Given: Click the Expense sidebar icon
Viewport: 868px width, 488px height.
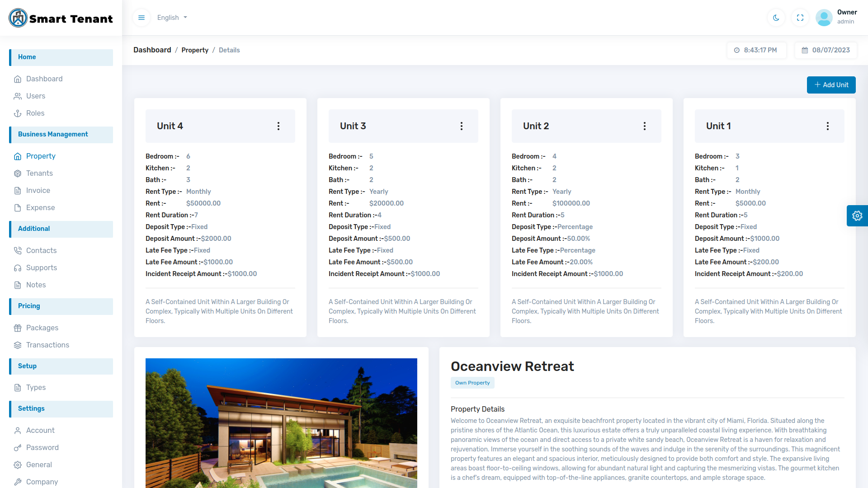Looking at the screenshot, I should pos(18,207).
